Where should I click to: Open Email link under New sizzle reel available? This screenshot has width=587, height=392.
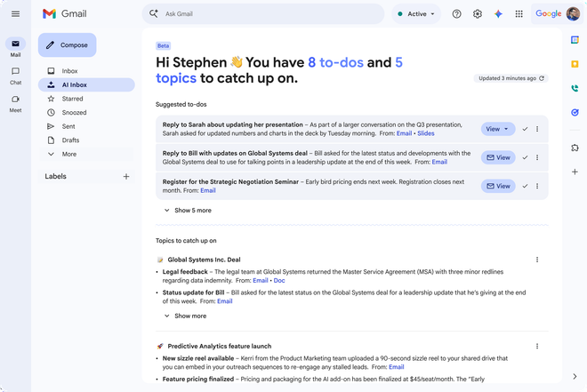click(x=396, y=367)
